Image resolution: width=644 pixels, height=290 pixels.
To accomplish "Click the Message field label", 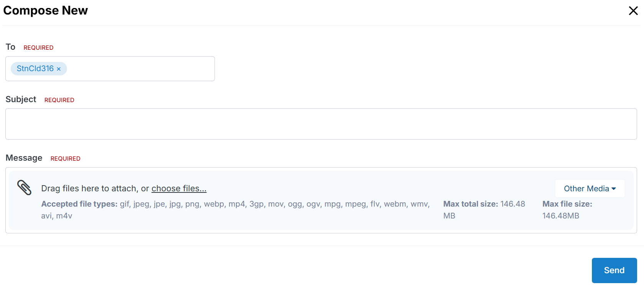I will [24, 158].
